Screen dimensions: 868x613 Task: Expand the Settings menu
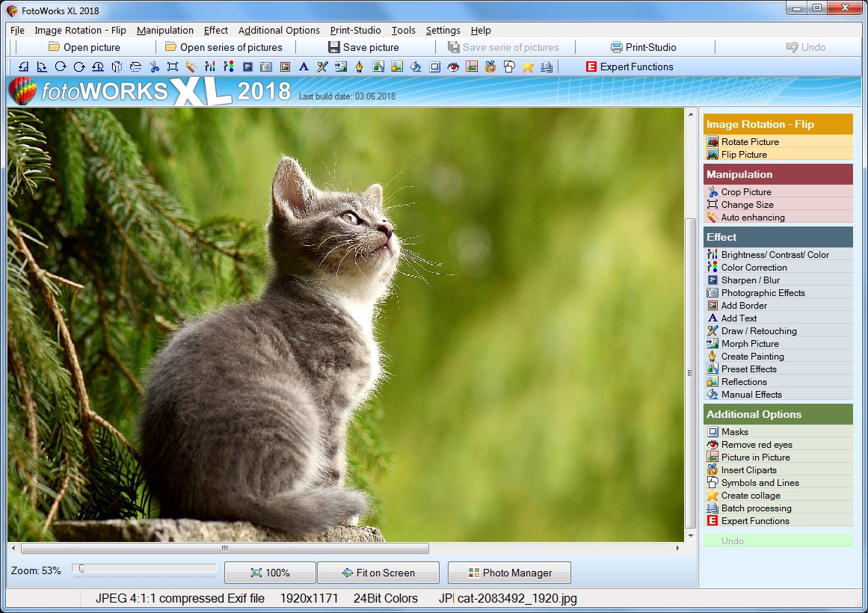tap(443, 31)
